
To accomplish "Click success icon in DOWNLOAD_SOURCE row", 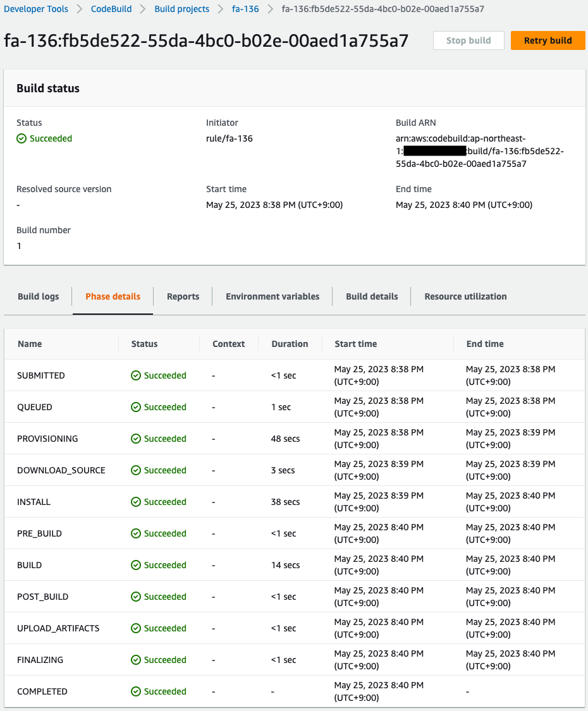I will (x=136, y=470).
